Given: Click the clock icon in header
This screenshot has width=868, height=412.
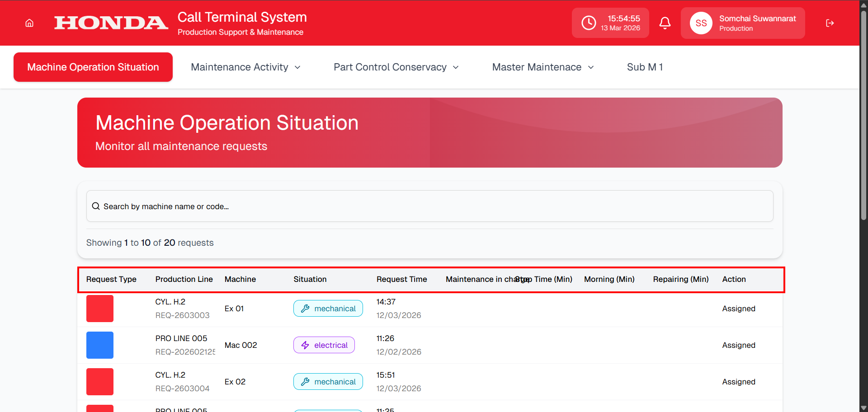Looking at the screenshot, I should 589,23.
